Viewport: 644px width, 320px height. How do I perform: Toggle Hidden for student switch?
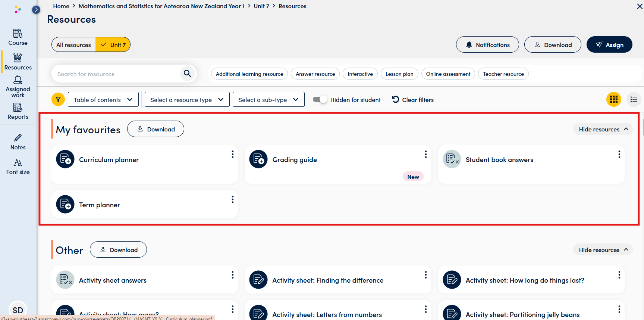[x=320, y=100]
